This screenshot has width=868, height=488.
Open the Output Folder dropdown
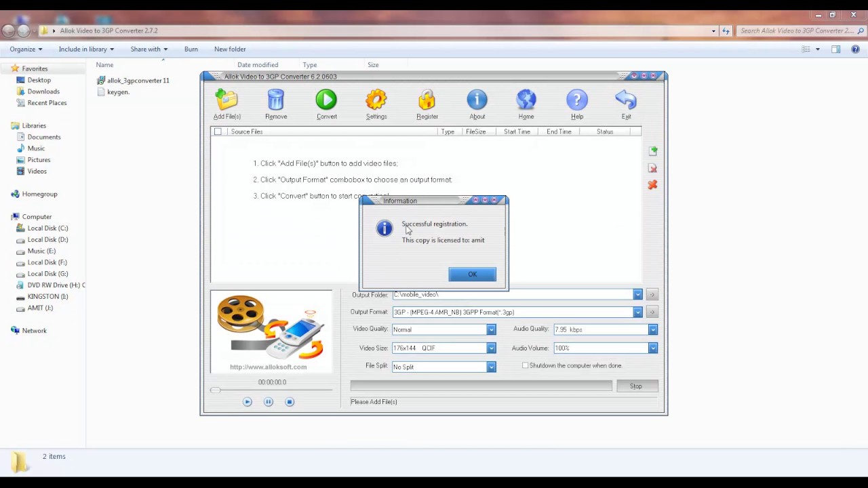(x=637, y=295)
